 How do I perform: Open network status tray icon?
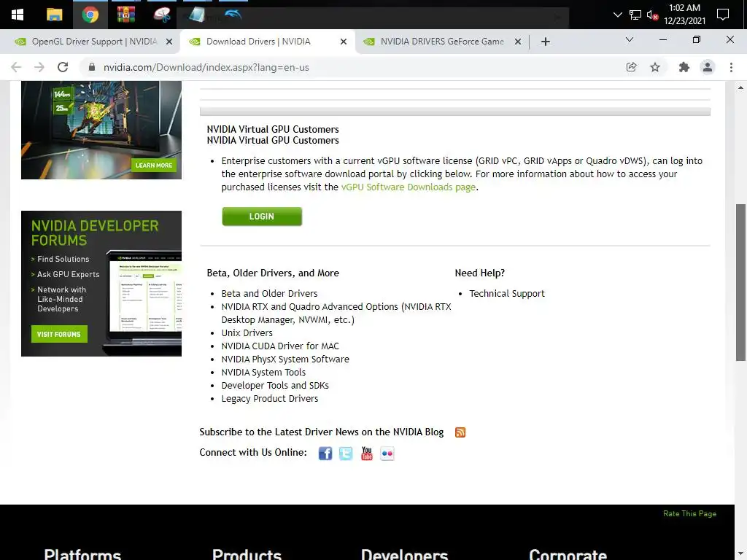point(635,15)
